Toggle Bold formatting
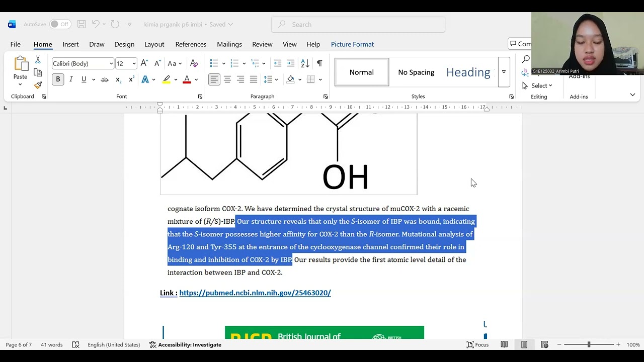The image size is (644, 362). point(58,79)
